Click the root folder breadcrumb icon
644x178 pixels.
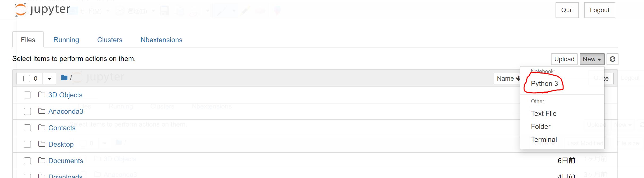click(x=64, y=77)
